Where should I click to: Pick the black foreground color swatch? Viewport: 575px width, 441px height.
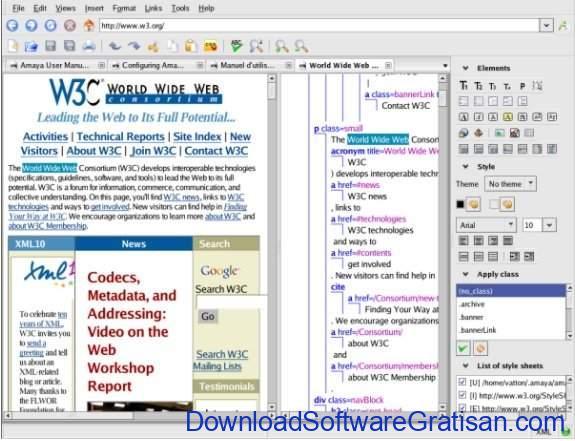click(x=460, y=204)
